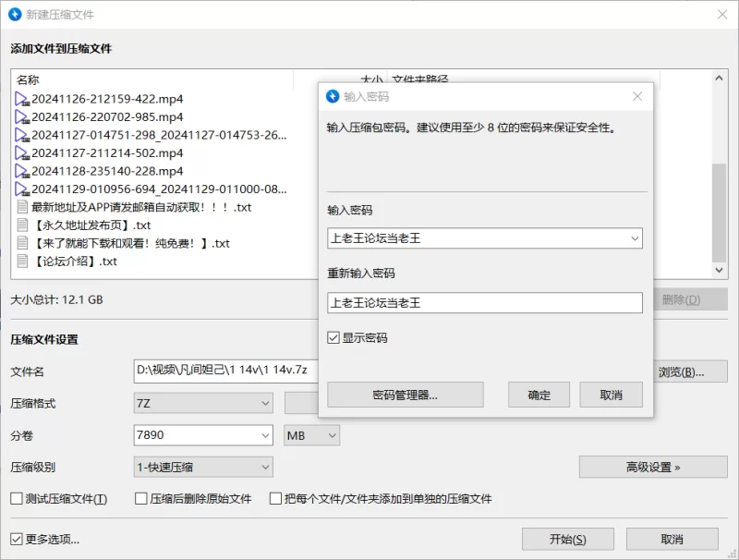Enable 测试压缩文件(T) checkbox
Viewport: 739px width, 560px height.
[x=17, y=499]
